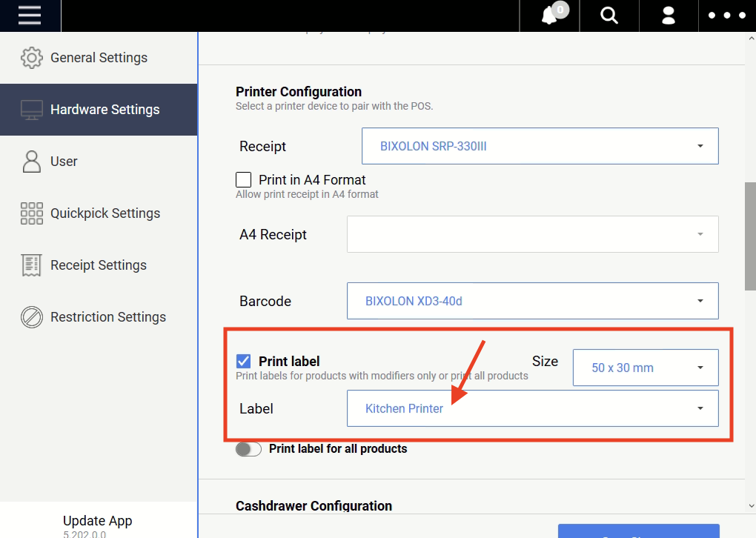Image resolution: width=756 pixels, height=538 pixels.
Task: Toggle Print label for all products switch
Action: coord(248,449)
